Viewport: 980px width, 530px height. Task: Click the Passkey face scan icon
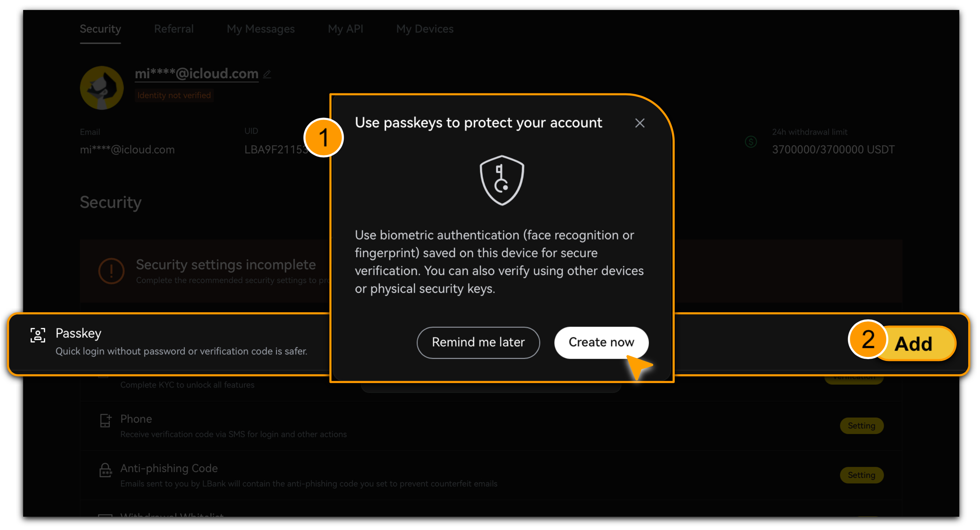click(x=38, y=335)
